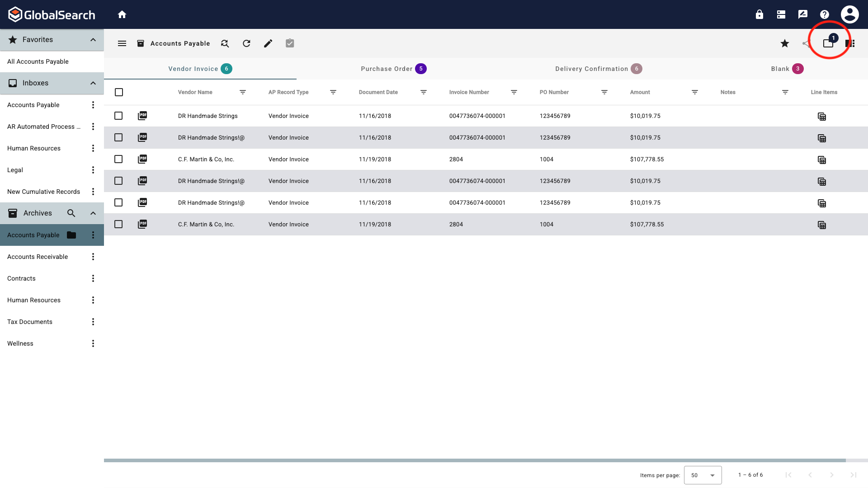Collapse the Inboxes section
This screenshot has height=488, width=868.
[x=93, y=83]
